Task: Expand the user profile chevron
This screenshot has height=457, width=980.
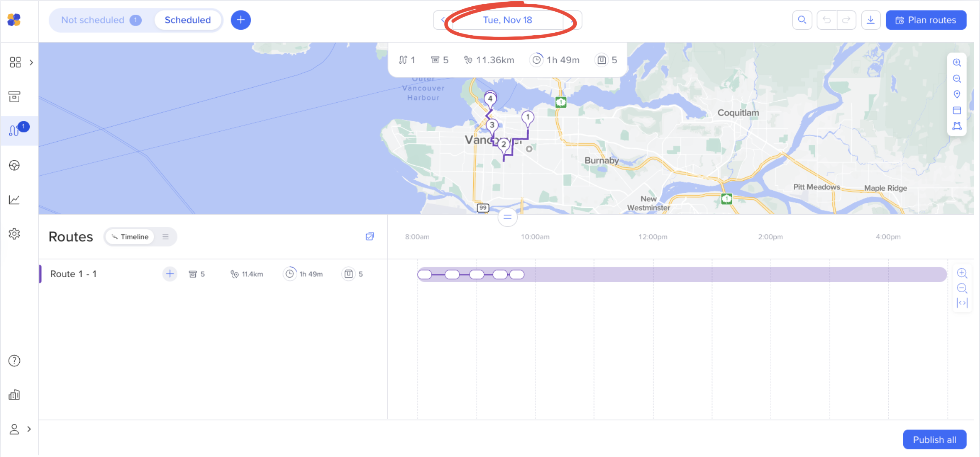Action: click(29, 429)
